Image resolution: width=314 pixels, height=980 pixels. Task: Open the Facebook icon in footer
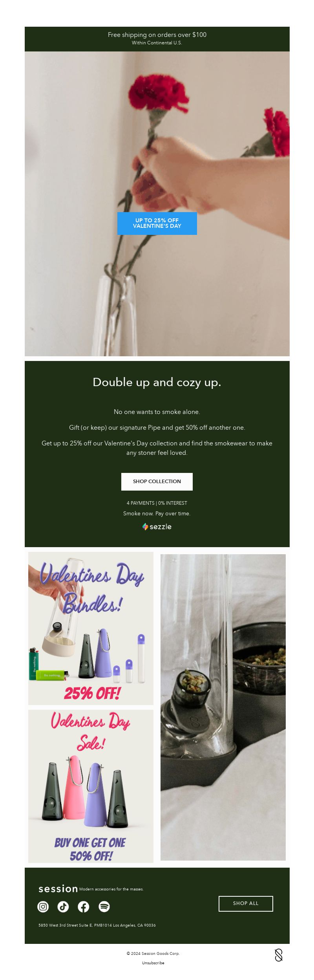84,907
